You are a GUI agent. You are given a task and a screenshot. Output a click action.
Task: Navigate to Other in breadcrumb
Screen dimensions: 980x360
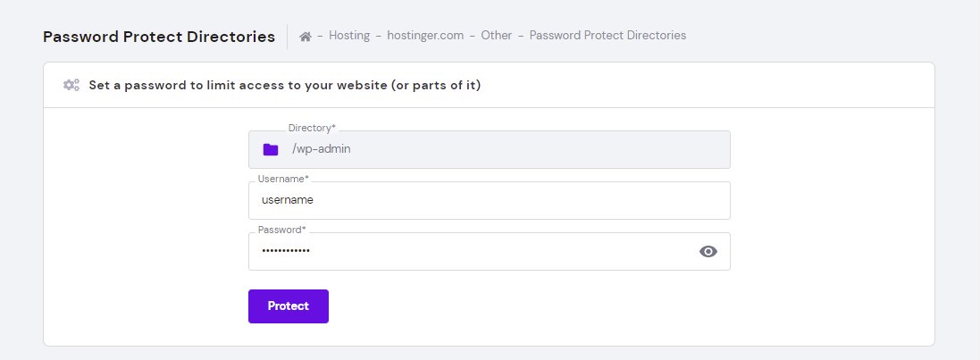497,36
